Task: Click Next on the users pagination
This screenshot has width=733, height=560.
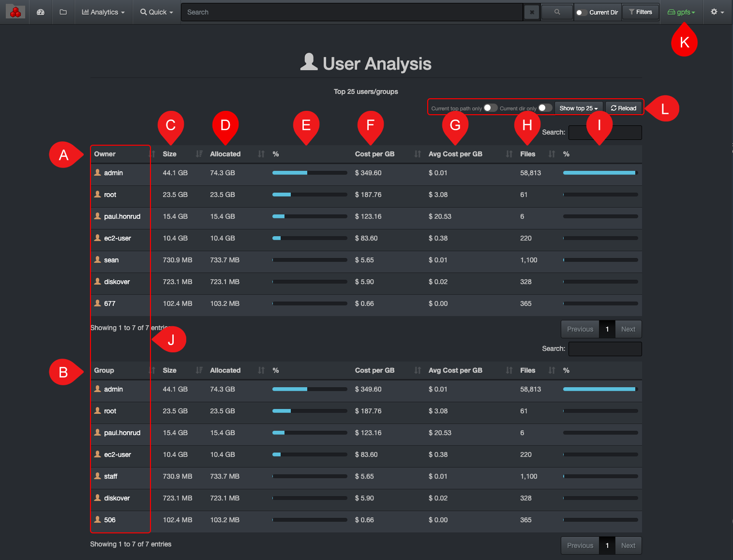Action: (x=628, y=329)
